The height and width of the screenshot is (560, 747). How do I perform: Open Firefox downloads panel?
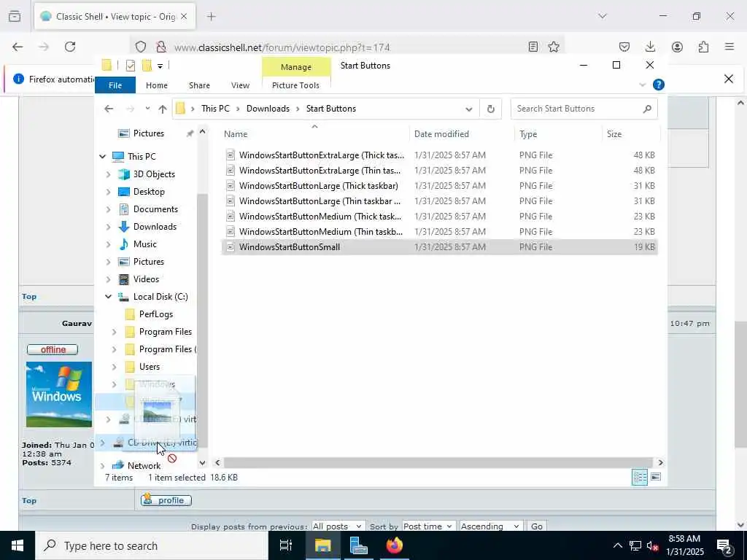650,47
